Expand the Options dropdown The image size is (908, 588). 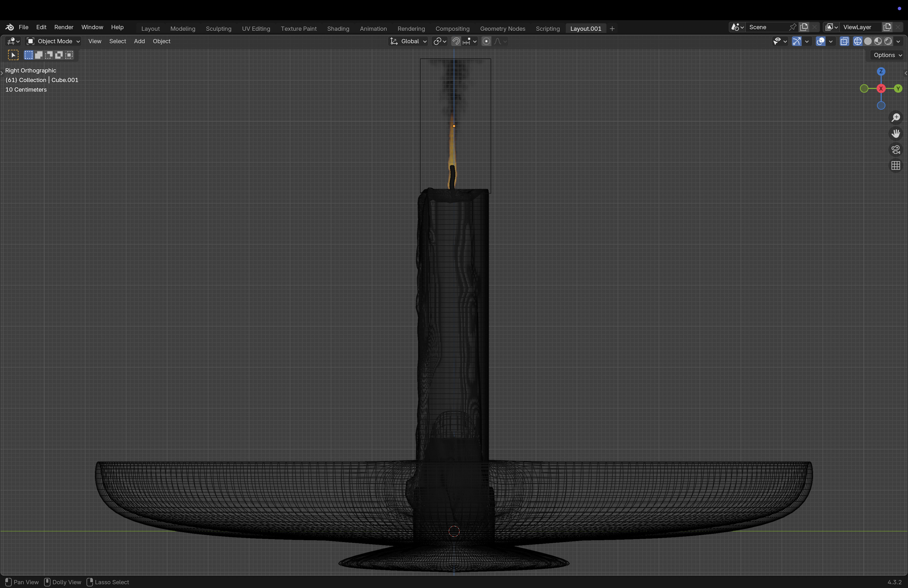[x=887, y=55]
